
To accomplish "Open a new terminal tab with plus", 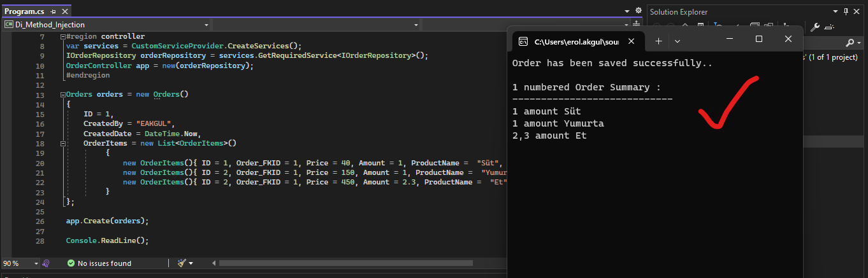I will tap(659, 41).
